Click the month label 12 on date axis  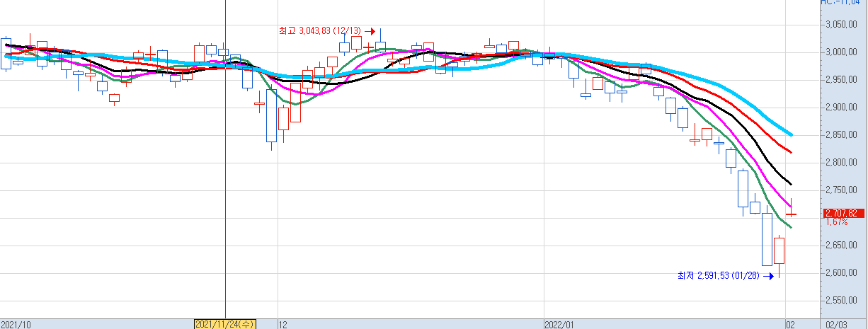coord(282,324)
